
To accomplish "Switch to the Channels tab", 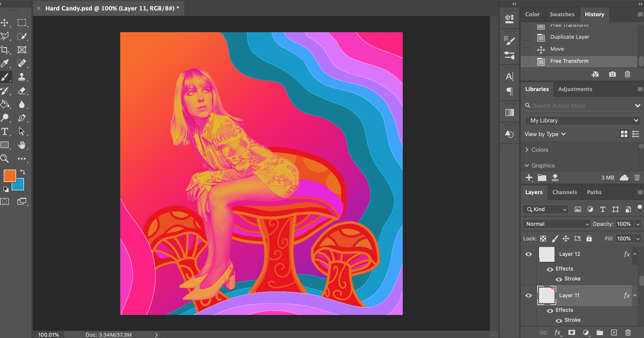I will (x=565, y=192).
